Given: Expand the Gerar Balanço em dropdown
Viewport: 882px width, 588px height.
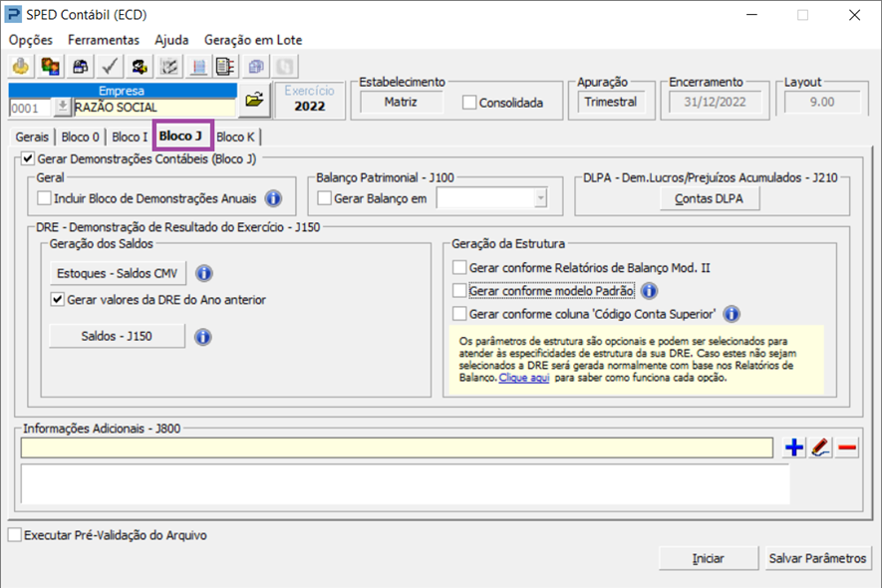Looking at the screenshot, I should click(x=540, y=199).
